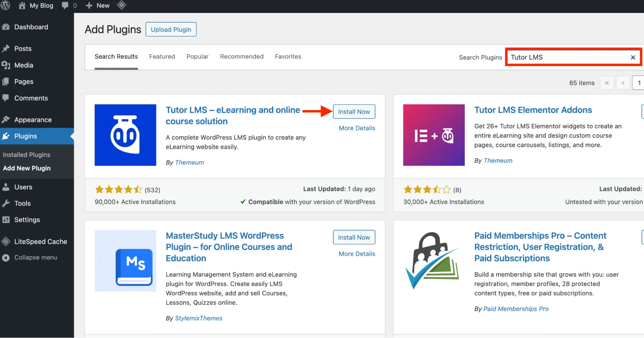Open My Blog home icon
This screenshot has height=338, width=644.
pos(22,5)
